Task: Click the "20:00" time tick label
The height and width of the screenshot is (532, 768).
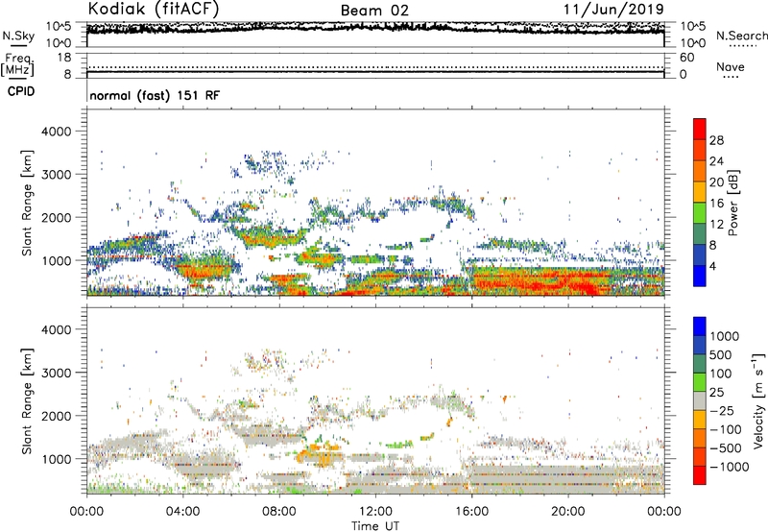Action: click(567, 512)
